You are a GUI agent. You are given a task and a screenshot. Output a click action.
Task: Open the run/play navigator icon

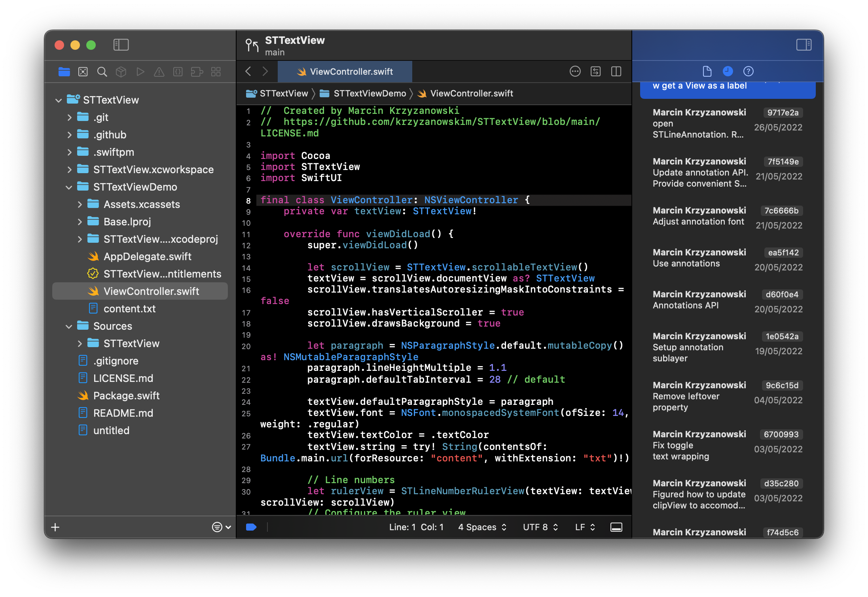tap(140, 72)
